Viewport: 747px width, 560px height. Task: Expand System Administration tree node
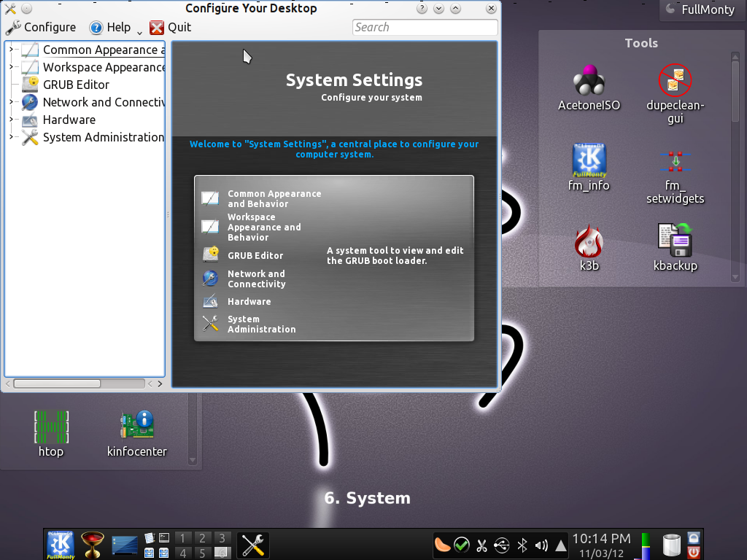[x=11, y=137]
